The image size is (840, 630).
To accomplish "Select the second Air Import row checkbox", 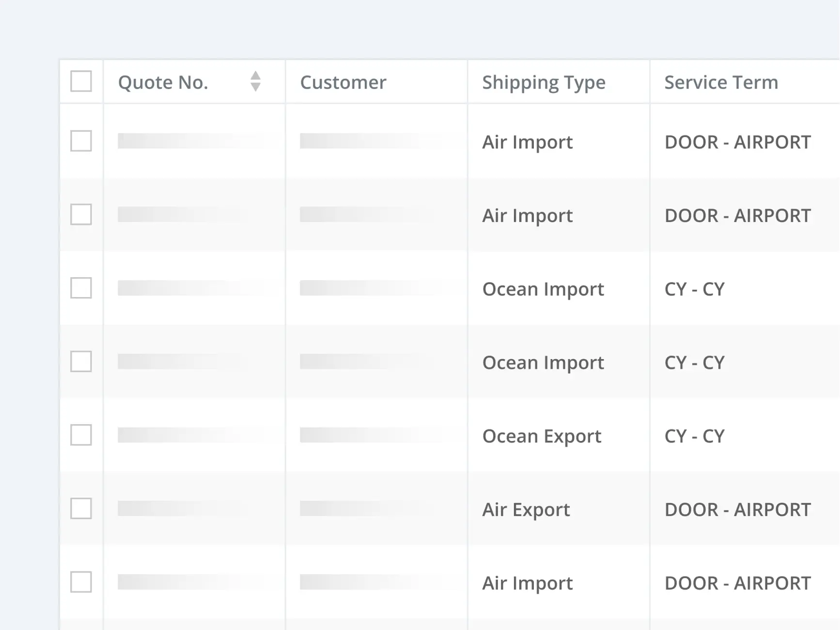I will tap(81, 215).
